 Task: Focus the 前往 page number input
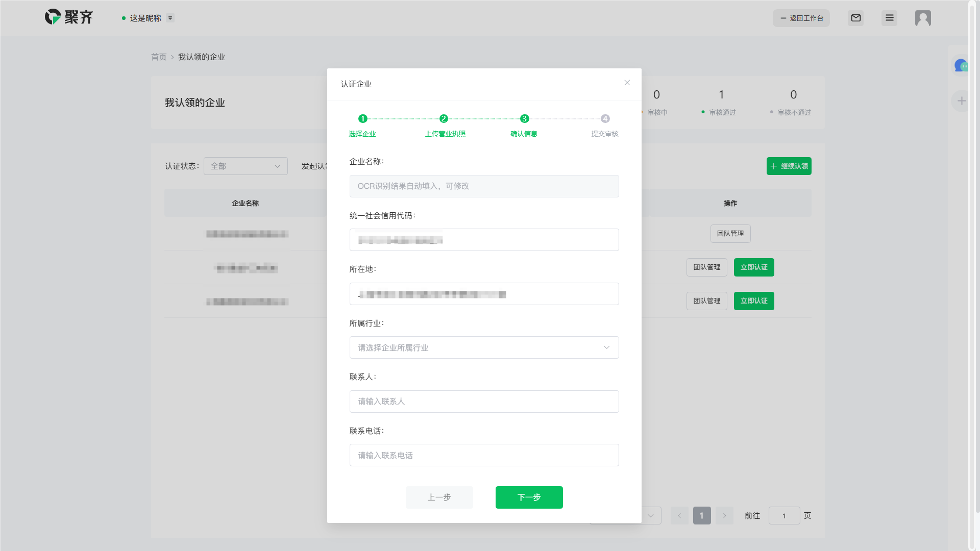tap(784, 516)
